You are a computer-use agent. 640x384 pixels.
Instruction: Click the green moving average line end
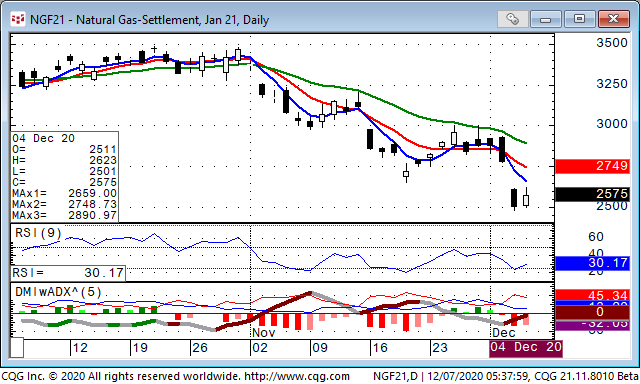pyautogui.click(x=525, y=143)
